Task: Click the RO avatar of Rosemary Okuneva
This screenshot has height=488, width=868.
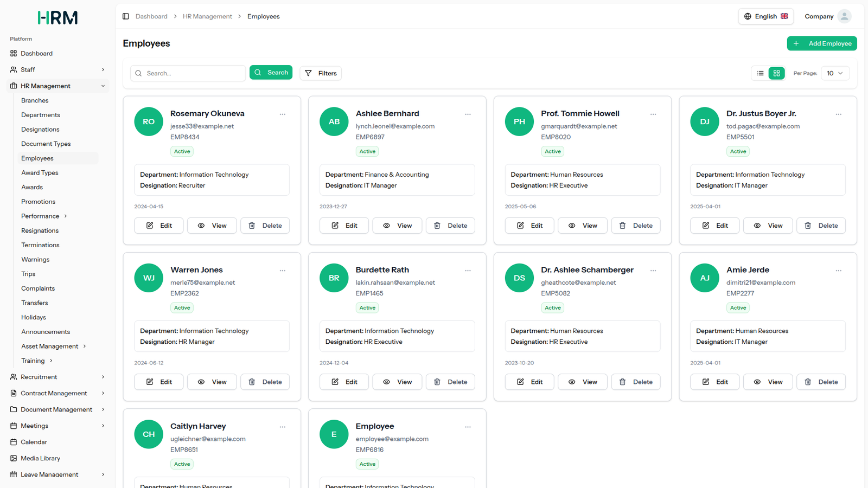Action: coord(149,121)
